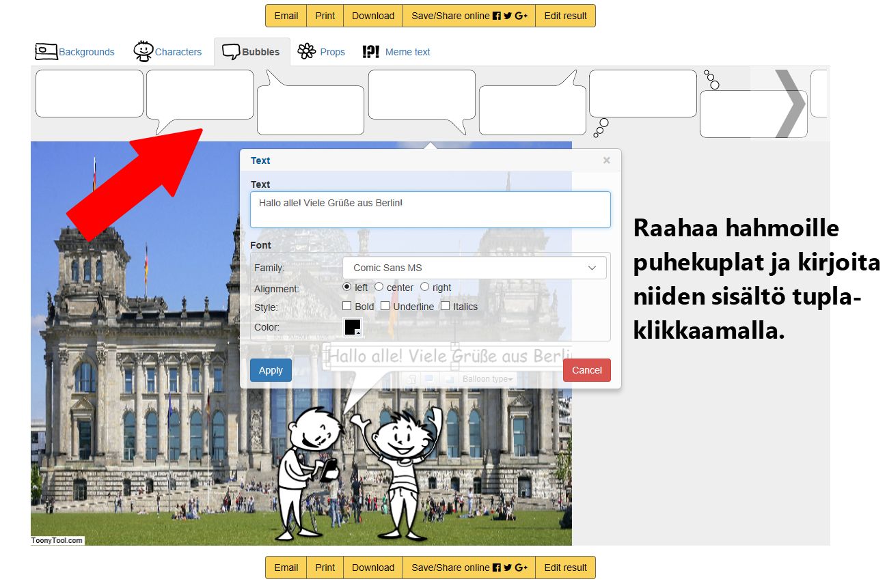Enable the Italics checkbox
Viewport: 887px width, 588px height.
point(446,306)
